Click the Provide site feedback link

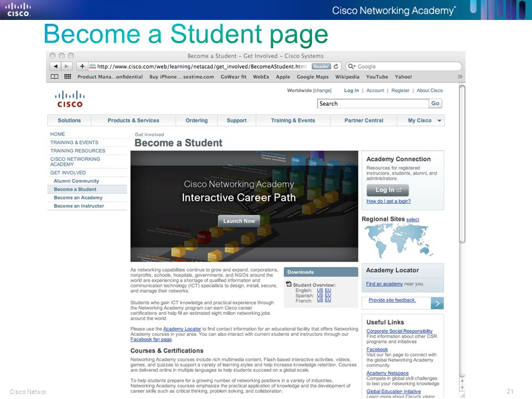[392, 300]
